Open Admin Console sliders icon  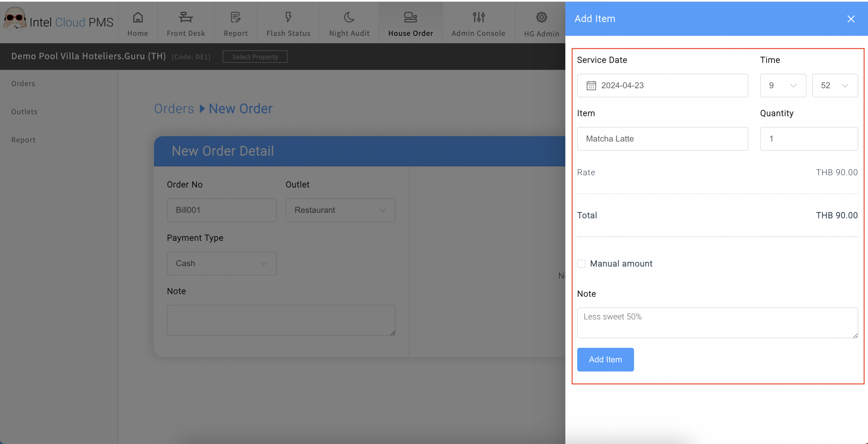[x=478, y=17]
